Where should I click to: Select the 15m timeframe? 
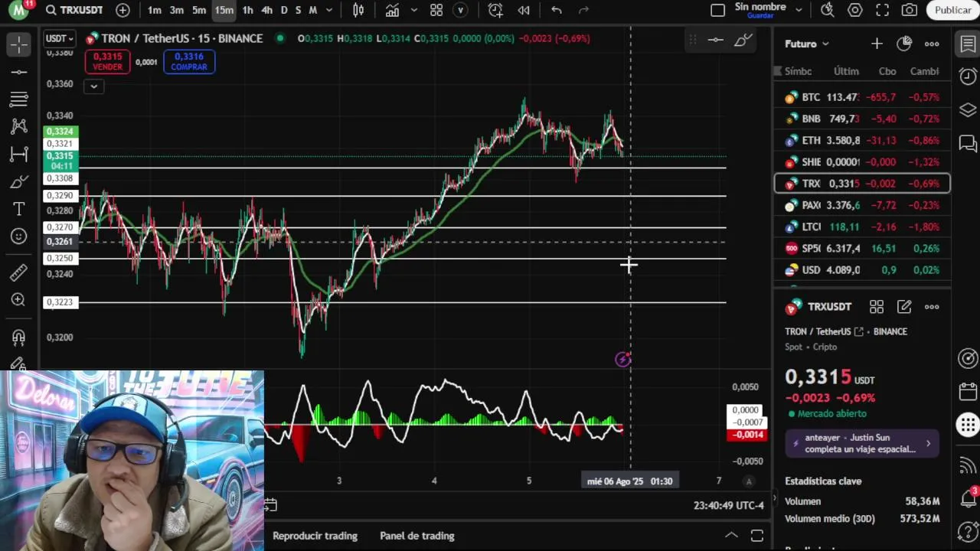(x=224, y=10)
